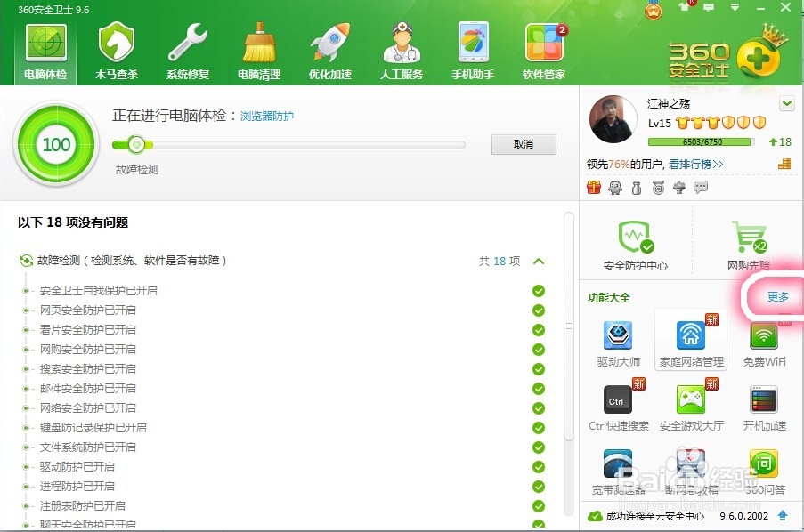Click the blue update arrow icon
The image size is (804, 532).
pos(783,516)
